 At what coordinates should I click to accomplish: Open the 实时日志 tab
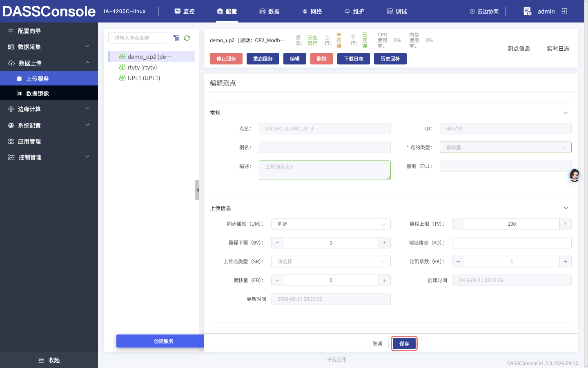(558, 49)
